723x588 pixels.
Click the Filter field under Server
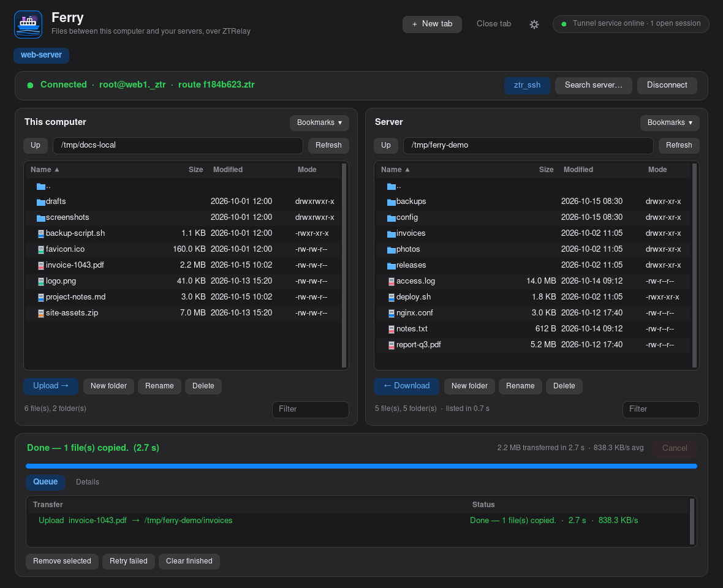tap(661, 409)
